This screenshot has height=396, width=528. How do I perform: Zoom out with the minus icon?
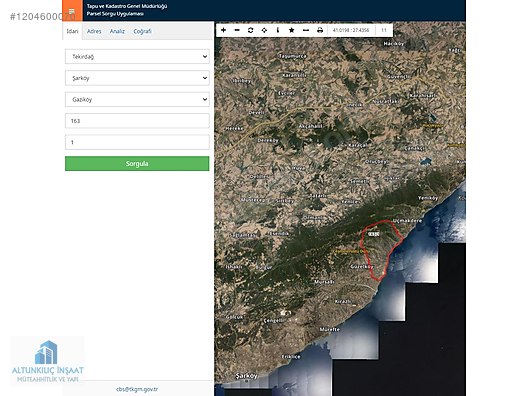point(237,30)
